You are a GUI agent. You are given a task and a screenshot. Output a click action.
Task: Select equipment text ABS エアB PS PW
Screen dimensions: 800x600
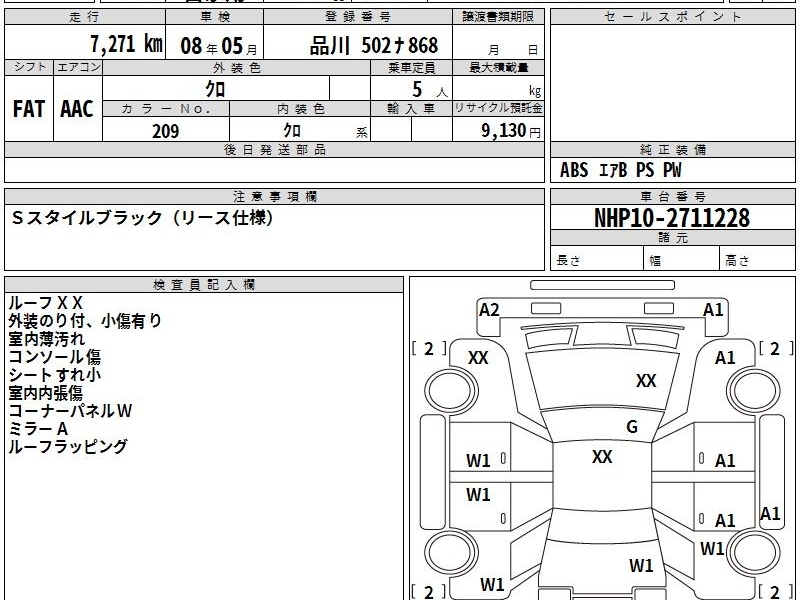[x=620, y=170]
